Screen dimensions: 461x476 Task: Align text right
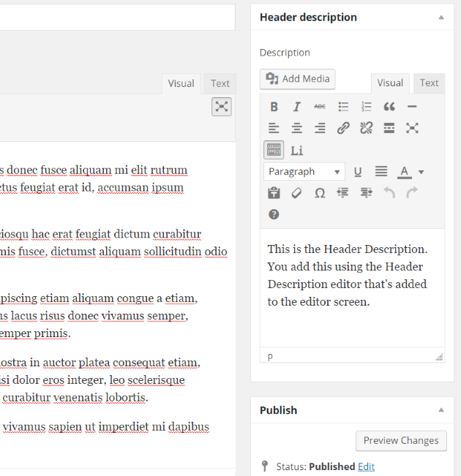click(320, 128)
